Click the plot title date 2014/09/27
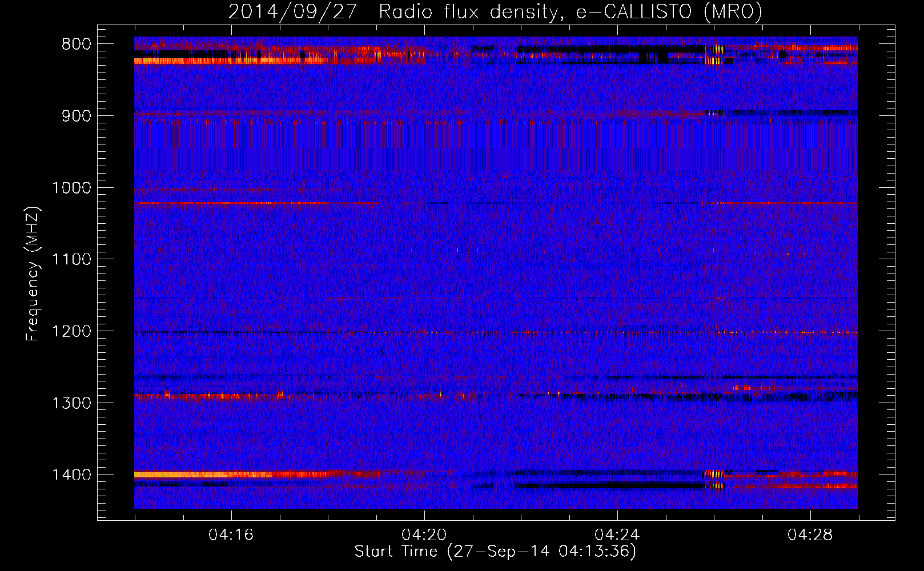This screenshot has width=924, height=571. pos(292,11)
